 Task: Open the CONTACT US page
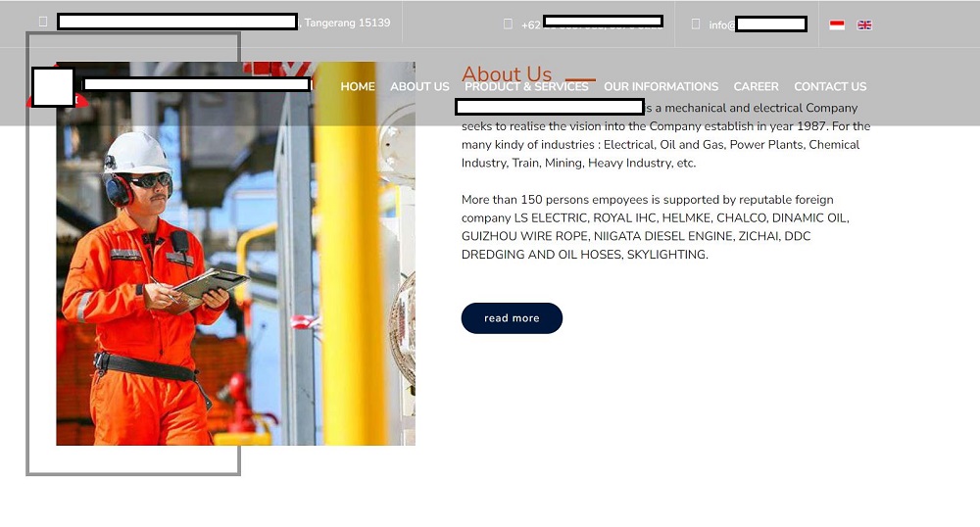(830, 87)
